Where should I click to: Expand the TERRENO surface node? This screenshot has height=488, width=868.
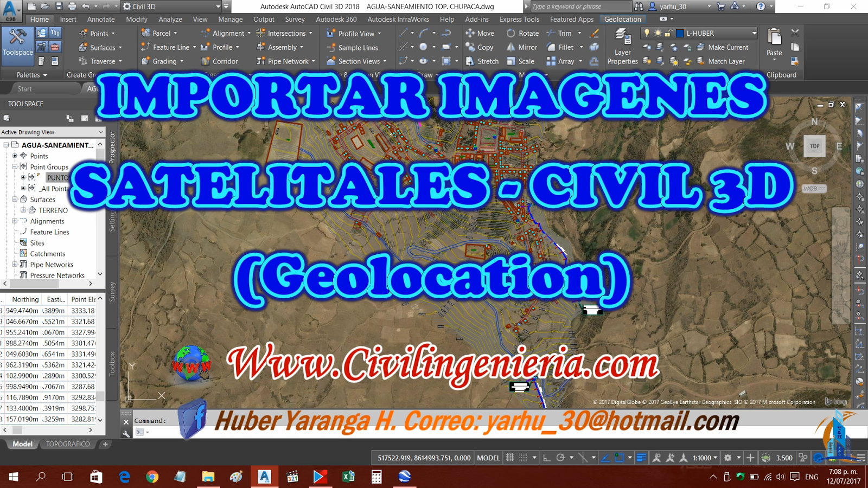click(x=23, y=210)
